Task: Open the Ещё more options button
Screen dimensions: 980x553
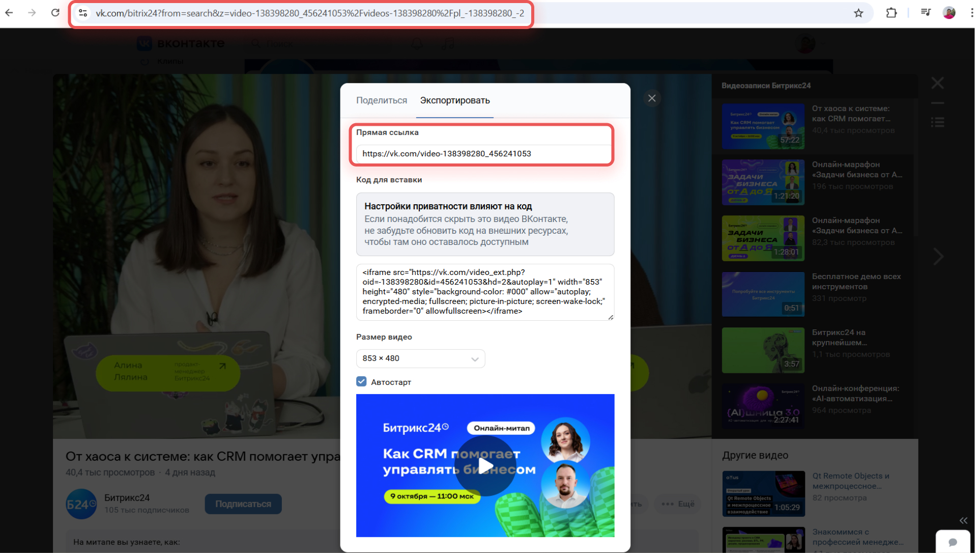Action: click(678, 504)
